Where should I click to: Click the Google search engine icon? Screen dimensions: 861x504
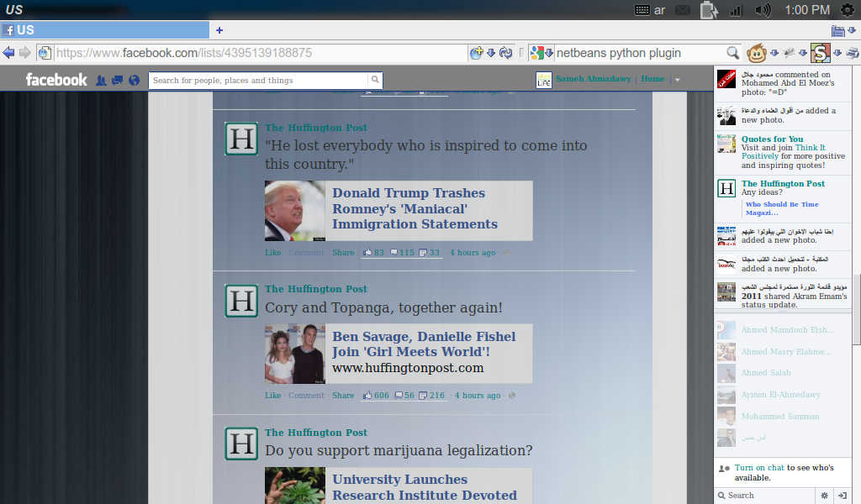click(536, 53)
